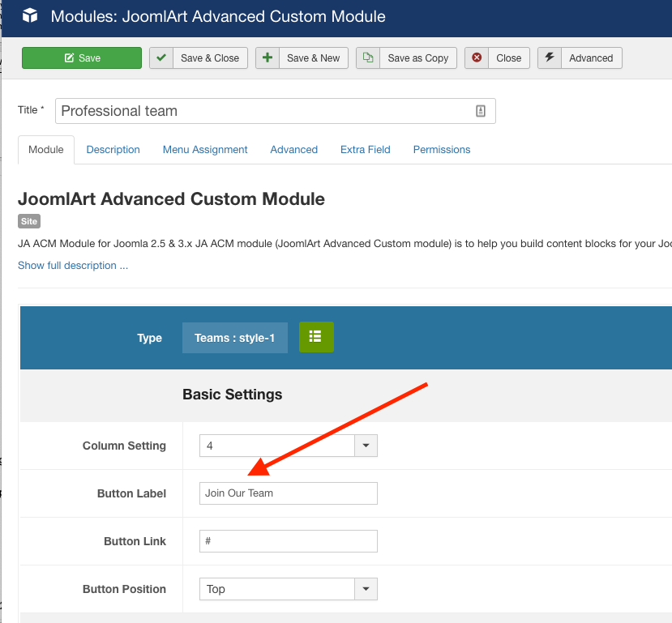Focus the Button Link text field
This screenshot has width=672, height=623.
tap(288, 541)
